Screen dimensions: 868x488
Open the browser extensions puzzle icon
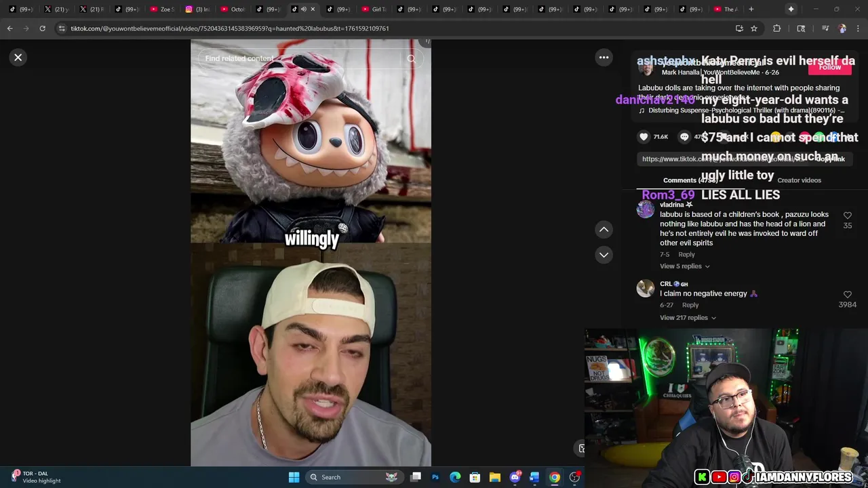tap(777, 28)
